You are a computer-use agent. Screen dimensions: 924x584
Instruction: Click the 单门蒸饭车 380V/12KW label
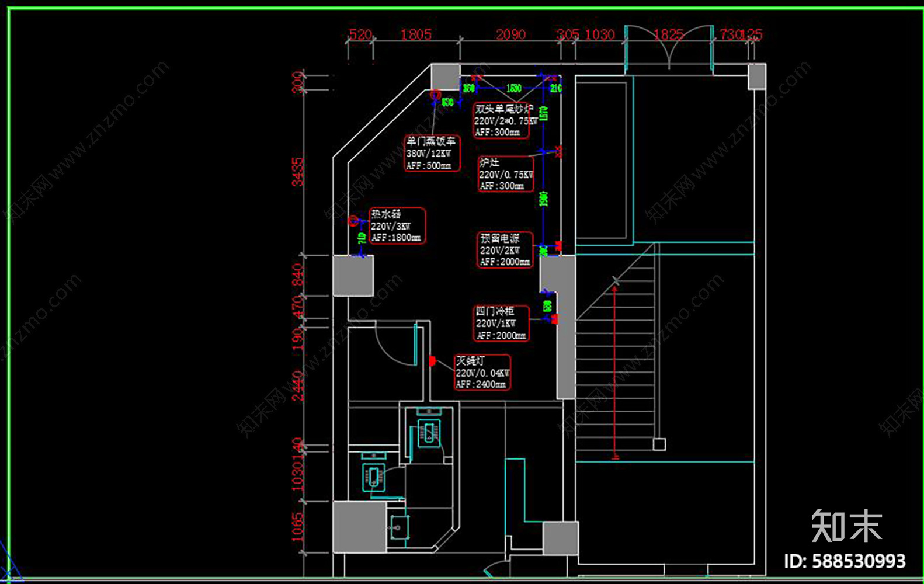tap(432, 154)
